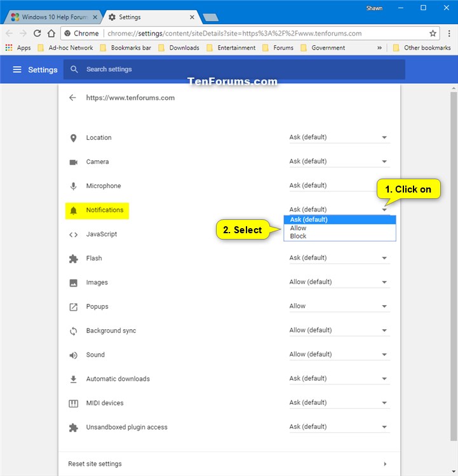This screenshot has height=476, width=458.
Task: Click the Notifications bell icon
Action: click(x=73, y=210)
